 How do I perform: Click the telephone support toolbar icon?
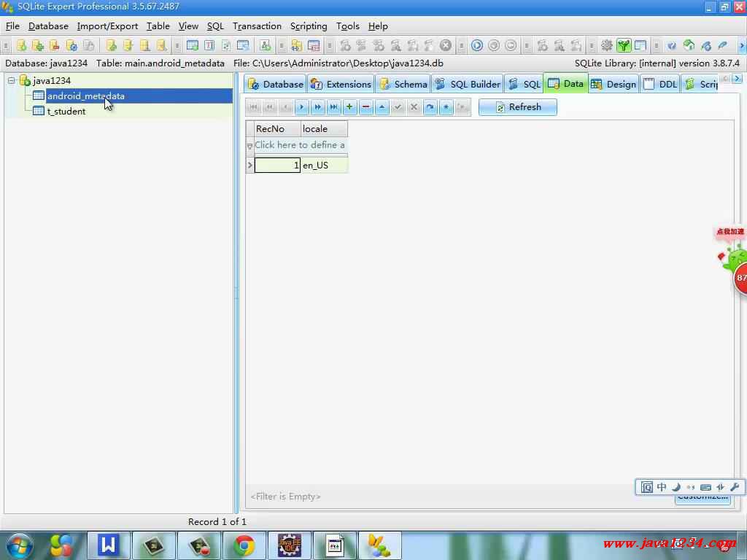point(723,46)
